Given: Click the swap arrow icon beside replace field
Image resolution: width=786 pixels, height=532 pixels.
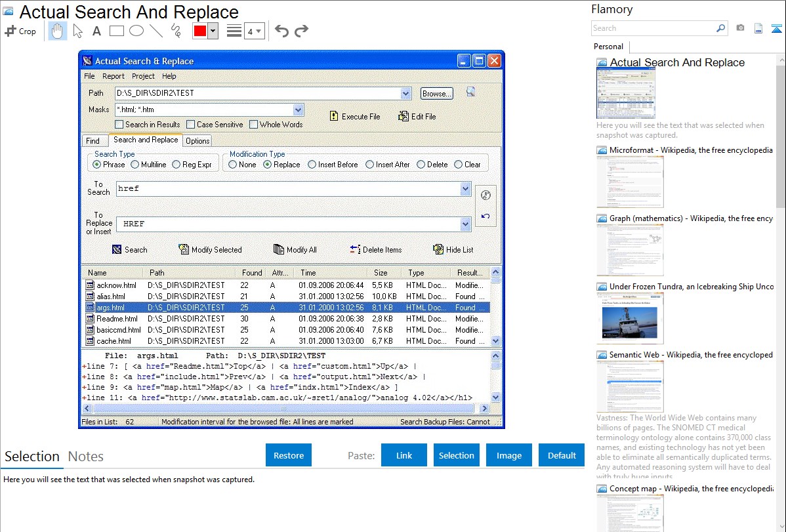Looking at the screenshot, I should point(486,216).
